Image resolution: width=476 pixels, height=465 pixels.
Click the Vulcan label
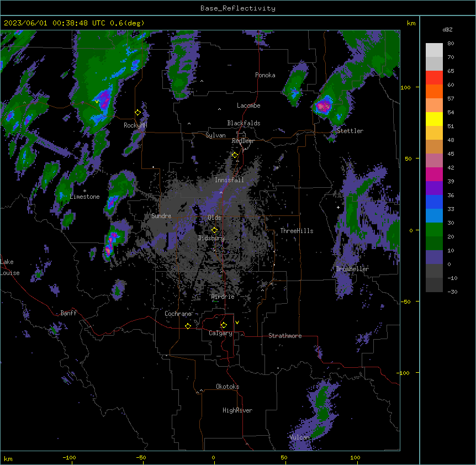(x=300, y=437)
